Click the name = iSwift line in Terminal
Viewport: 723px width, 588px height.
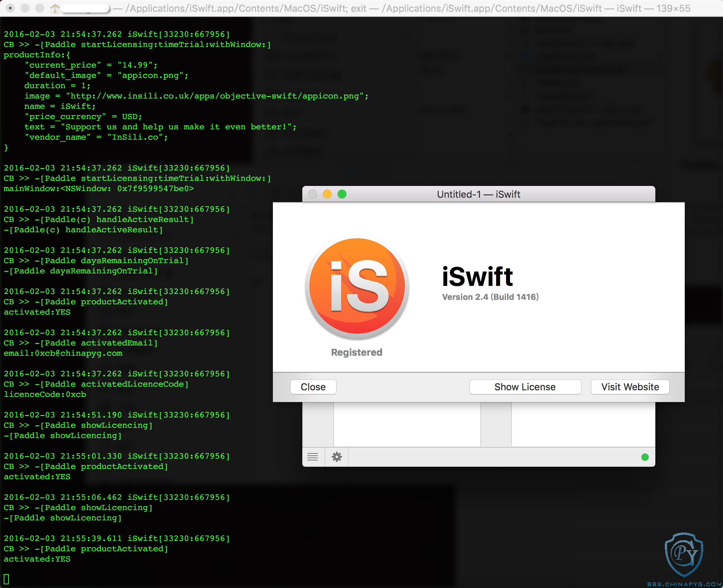60,106
